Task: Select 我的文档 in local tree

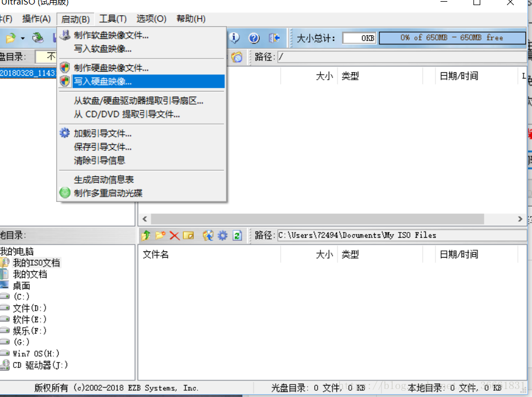Action: (30, 274)
